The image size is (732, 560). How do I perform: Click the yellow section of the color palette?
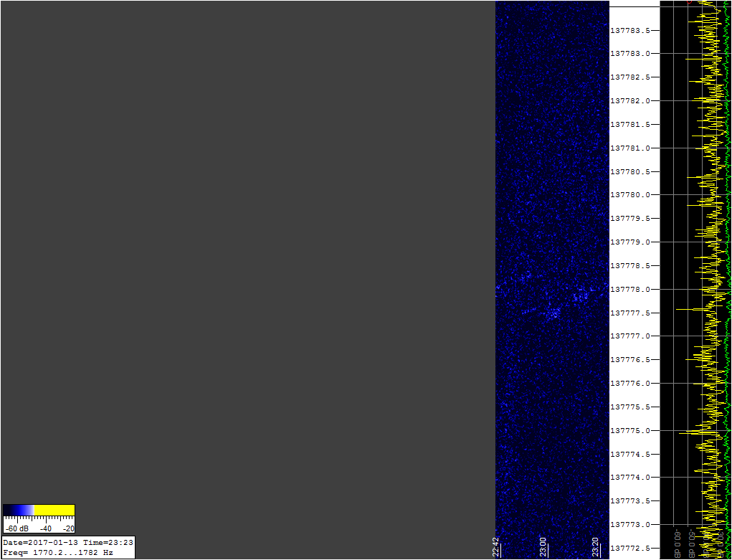pos(54,510)
